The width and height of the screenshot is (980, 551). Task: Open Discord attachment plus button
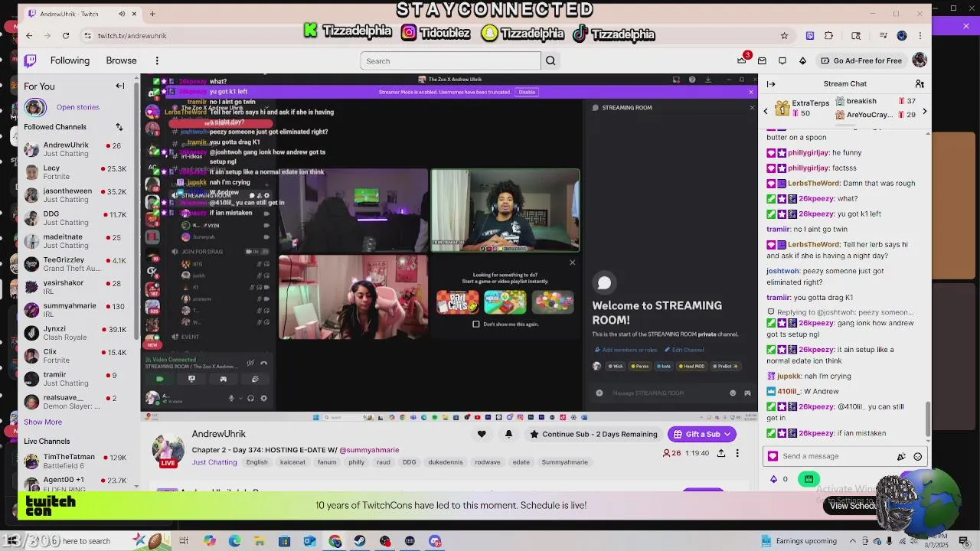click(599, 393)
